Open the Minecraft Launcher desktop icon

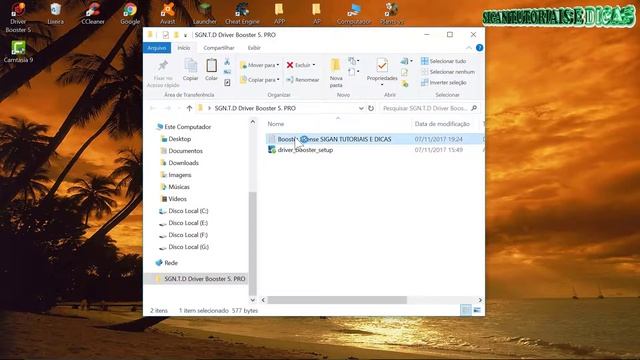[x=204, y=14]
